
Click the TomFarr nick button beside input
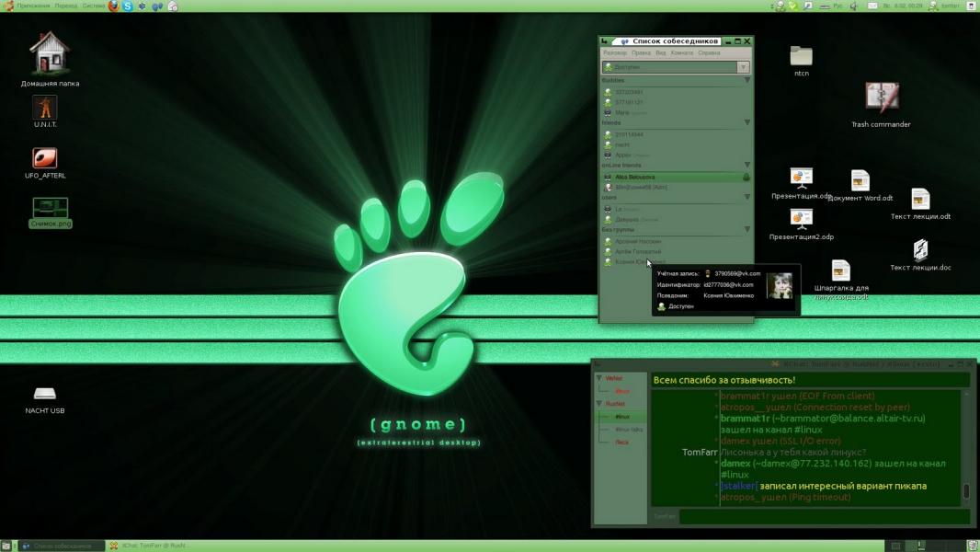(x=665, y=516)
